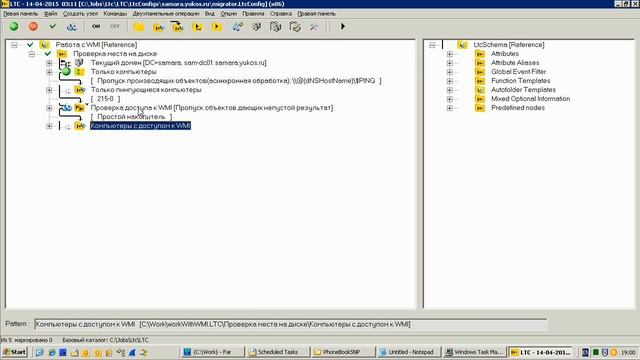This screenshot has height=360, width=640.
Task: Toggle check mark on Проверка места на диске row
Action: coord(48,53)
